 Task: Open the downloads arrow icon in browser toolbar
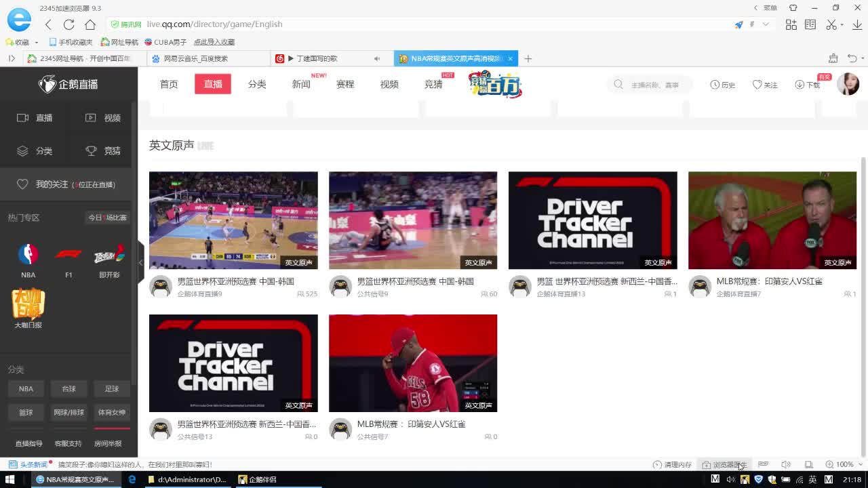856,24
